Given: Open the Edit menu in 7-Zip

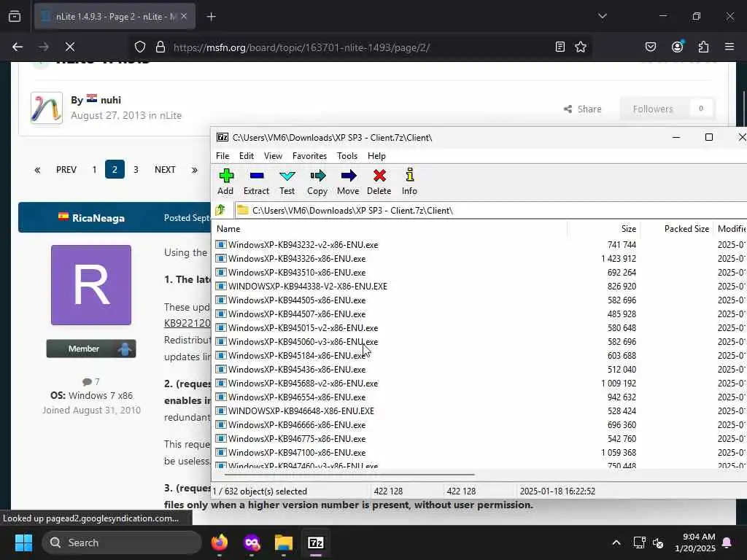Looking at the screenshot, I should 247,156.
